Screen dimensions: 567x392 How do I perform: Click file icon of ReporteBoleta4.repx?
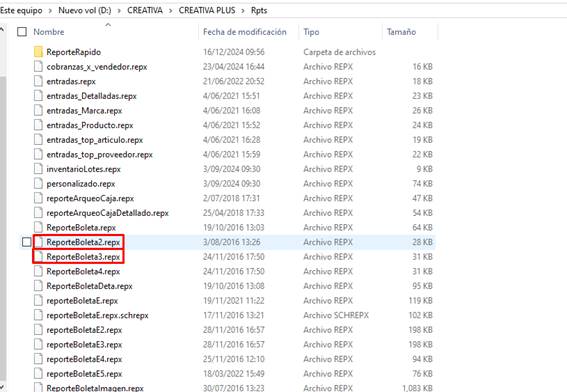(x=38, y=271)
